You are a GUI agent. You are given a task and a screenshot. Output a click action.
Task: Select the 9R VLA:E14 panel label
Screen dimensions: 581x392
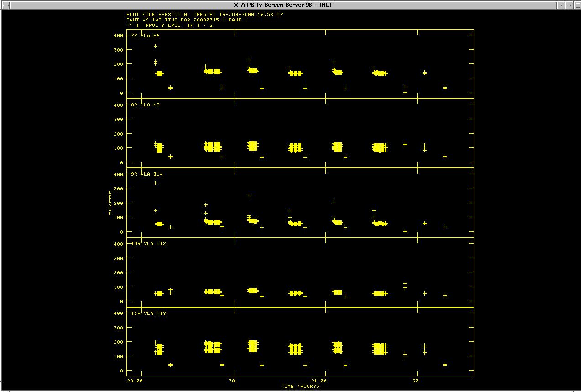click(x=147, y=174)
